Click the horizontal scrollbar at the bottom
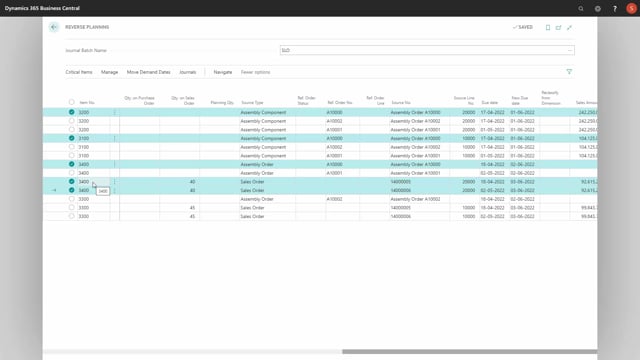Viewport: 640px width, 360px height. coord(469,351)
